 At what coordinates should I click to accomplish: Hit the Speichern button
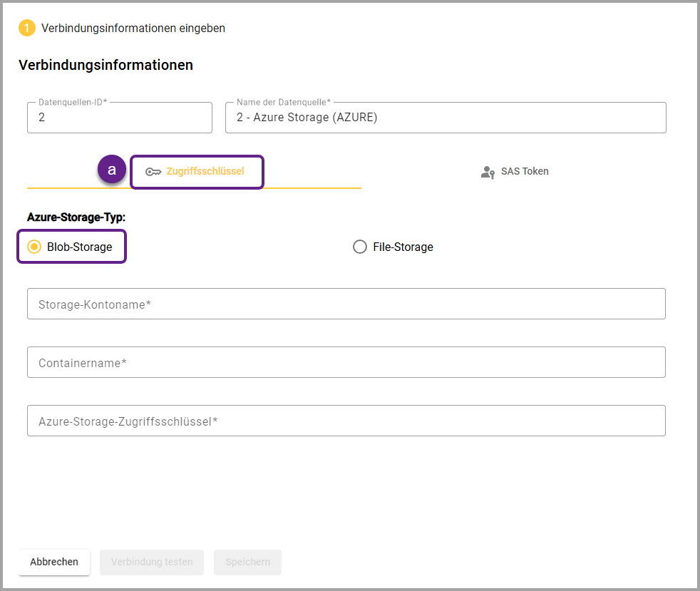(x=247, y=562)
